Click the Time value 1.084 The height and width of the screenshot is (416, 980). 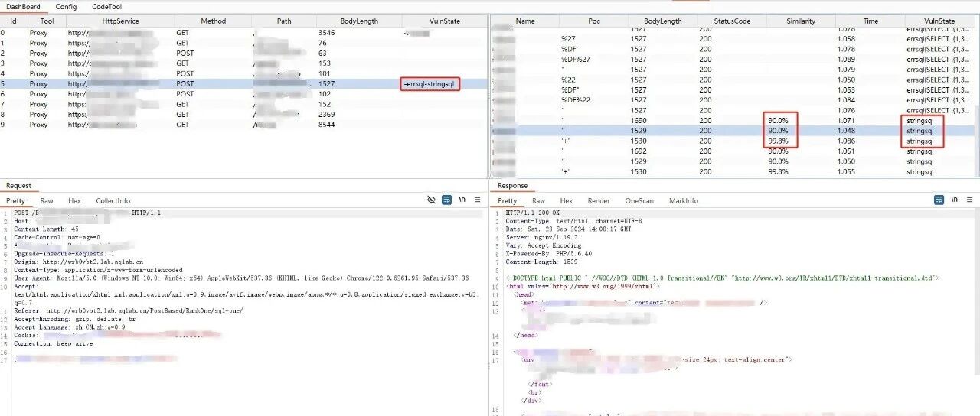(x=846, y=100)
